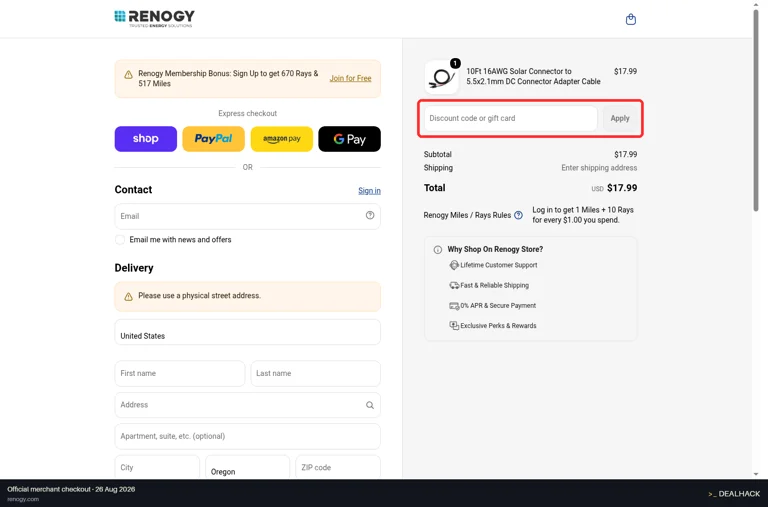This screenshot has height=507, width=768.
Task: Click the Official merchant checkout footer text
Action: 71,489
